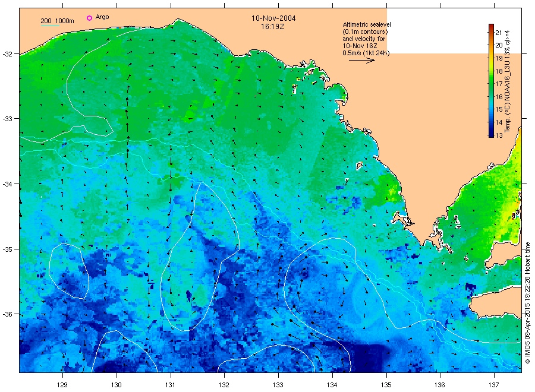
Task: Click the temperature color scale bar
Action: tap(492, 81)
